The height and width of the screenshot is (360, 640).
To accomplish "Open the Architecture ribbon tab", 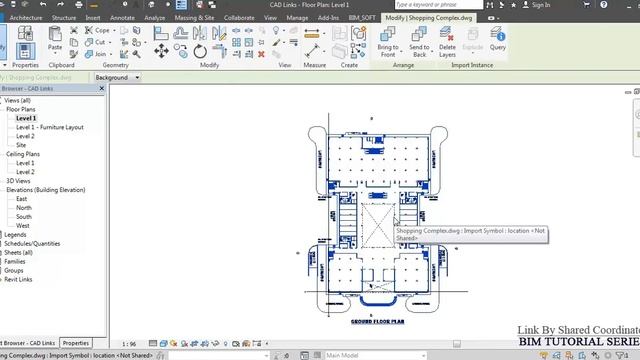I will pos(26,18).
